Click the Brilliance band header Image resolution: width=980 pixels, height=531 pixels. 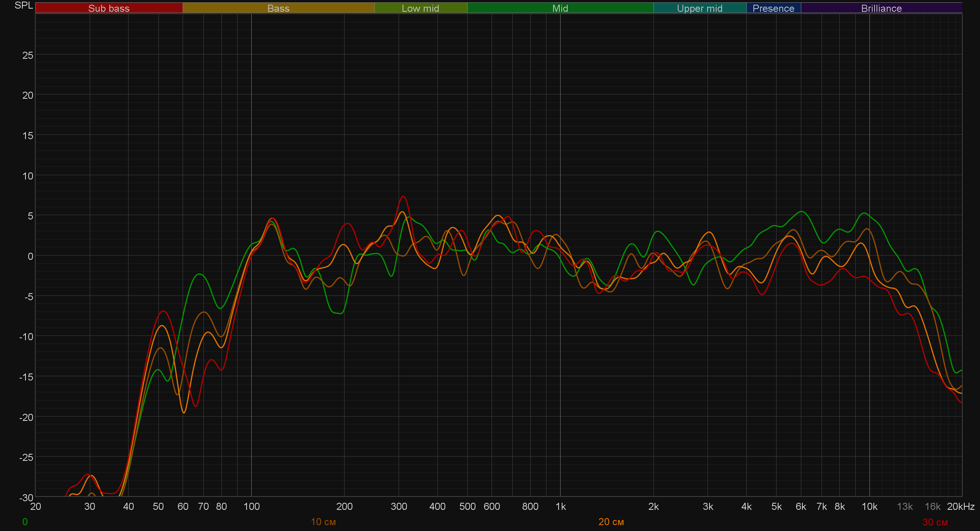[x=881, y=8]
